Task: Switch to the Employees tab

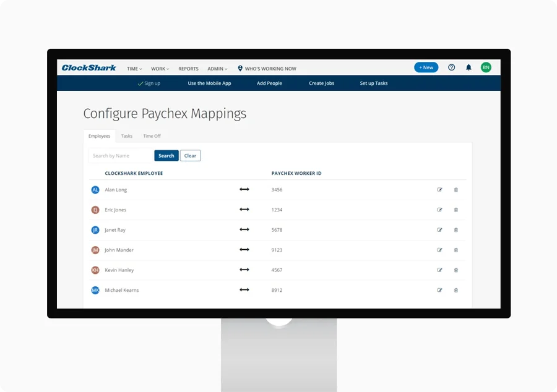Action: [99, 136]
